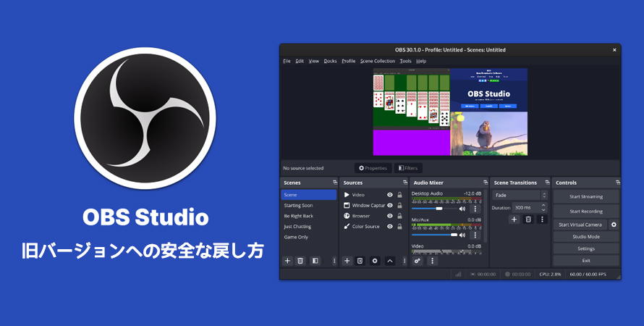Open Virtual Camera settings gear
Image resolution: width=644 pixels, height=326 pixels.
614,225
